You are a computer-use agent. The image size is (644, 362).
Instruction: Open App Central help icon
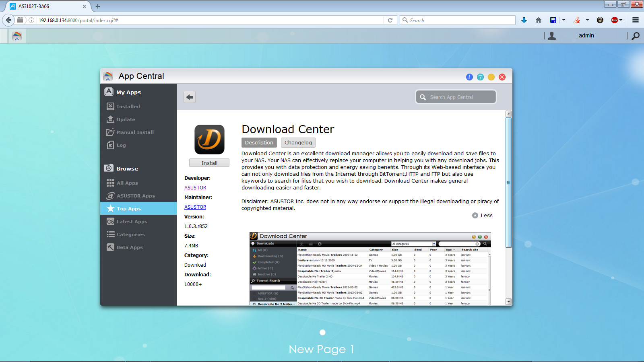[x=480, y=77]
